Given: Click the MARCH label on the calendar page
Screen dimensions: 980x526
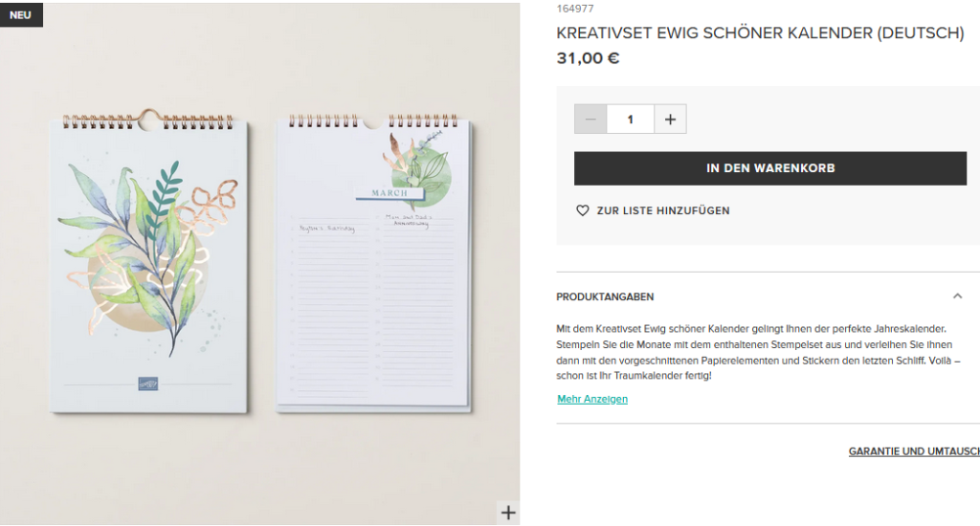Looking at the screenshot, I should [x=390, y=193].
